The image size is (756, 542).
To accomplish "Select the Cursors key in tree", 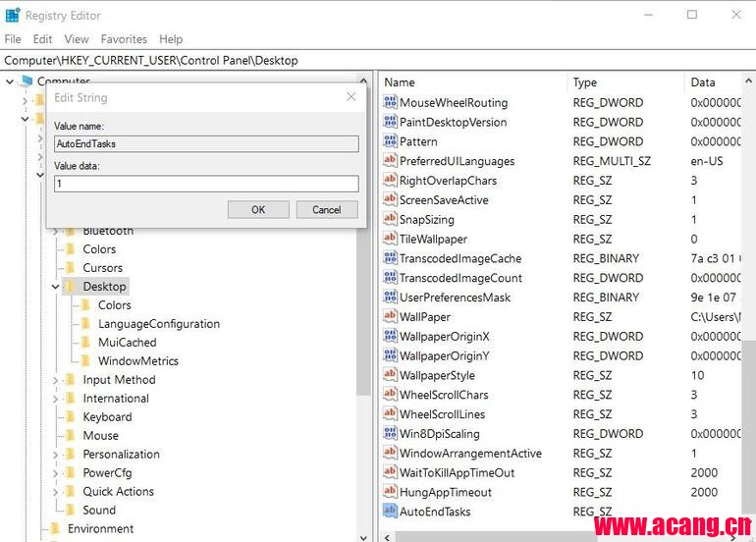I will point(102,268).
